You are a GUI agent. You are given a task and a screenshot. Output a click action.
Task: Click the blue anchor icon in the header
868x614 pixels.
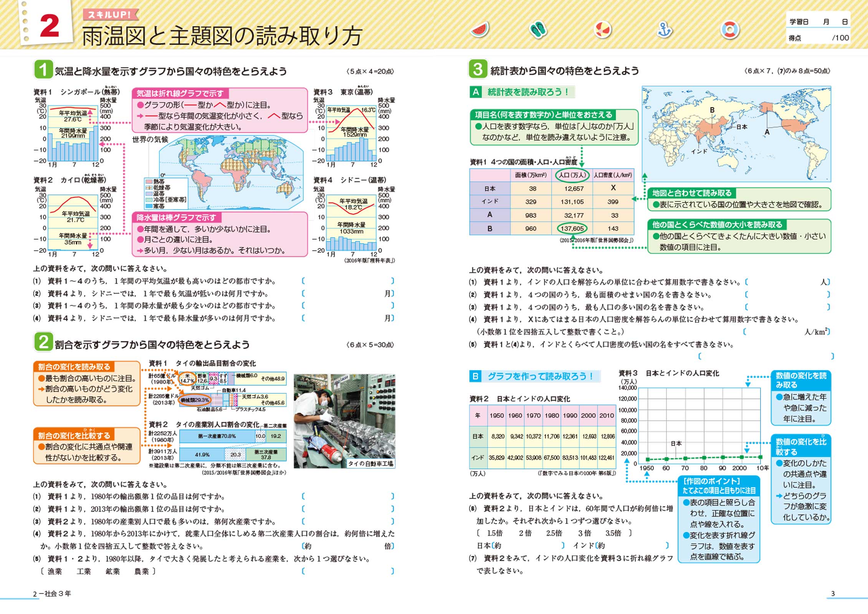664,30
